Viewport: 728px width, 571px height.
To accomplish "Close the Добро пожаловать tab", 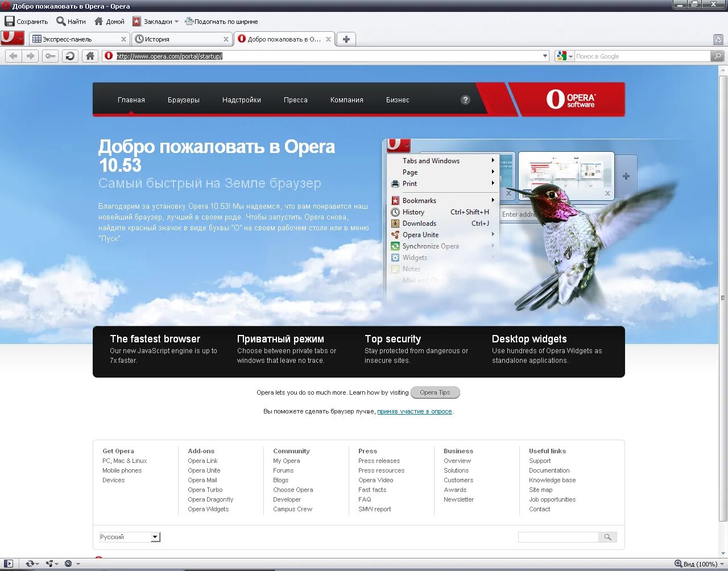I will (328, 39).
